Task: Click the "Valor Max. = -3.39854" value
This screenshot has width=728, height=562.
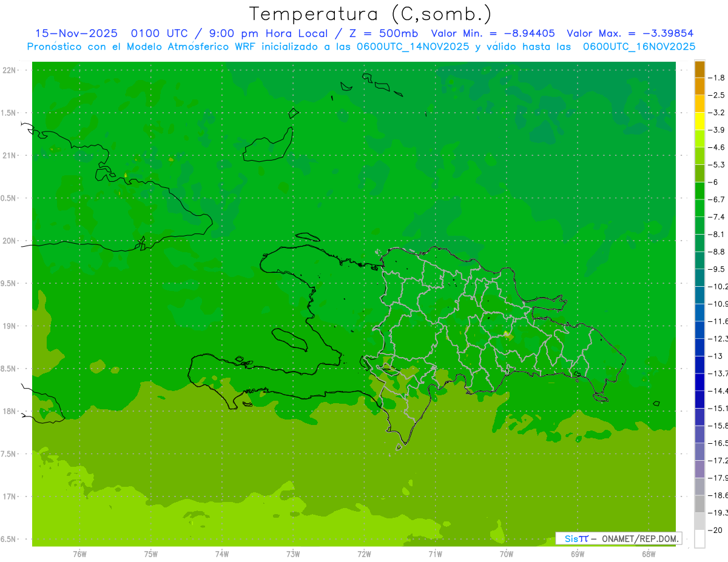Action: [x=630, y=33]
